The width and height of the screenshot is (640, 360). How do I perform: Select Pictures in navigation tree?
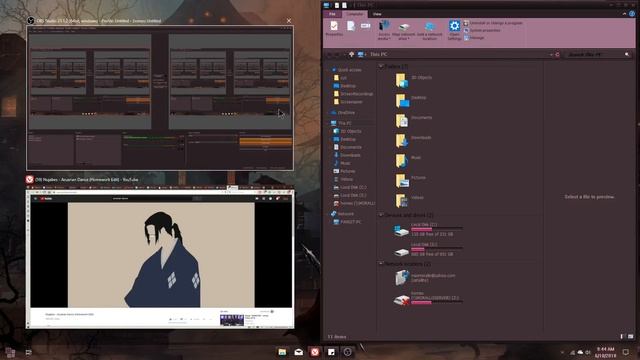(x=344, y=171)
